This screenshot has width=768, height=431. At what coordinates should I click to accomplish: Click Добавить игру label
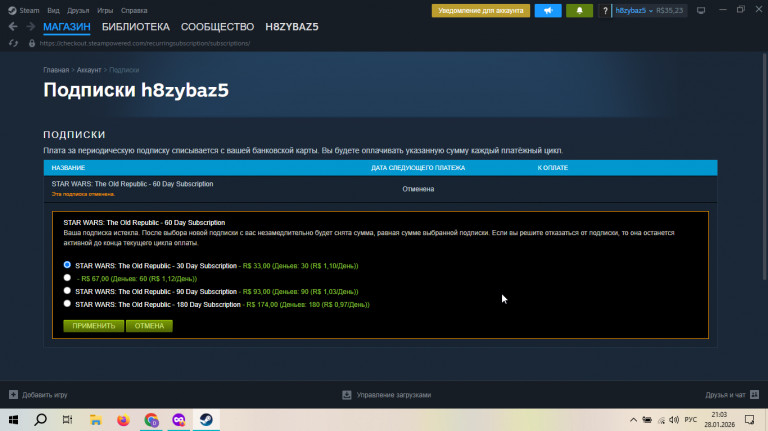pyautogui.click(x=45, y=395)
